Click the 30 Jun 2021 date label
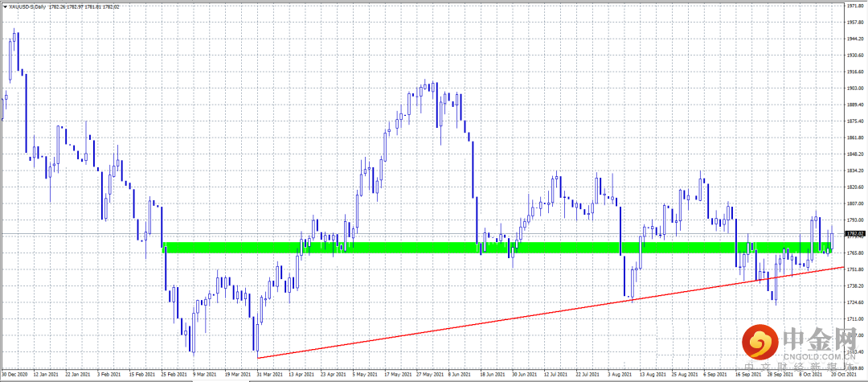The width and height of the screenshot is (868, 382). click(x=526, y=375)
